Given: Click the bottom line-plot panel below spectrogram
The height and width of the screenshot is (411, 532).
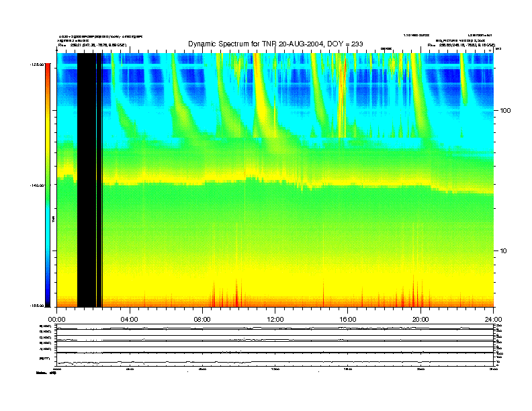Looking at the screenshot, I should pos(275,346).
